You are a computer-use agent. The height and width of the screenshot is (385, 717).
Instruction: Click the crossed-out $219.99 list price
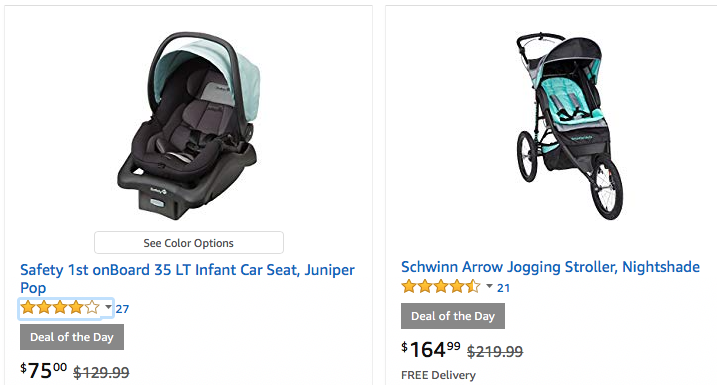(495, 352)
